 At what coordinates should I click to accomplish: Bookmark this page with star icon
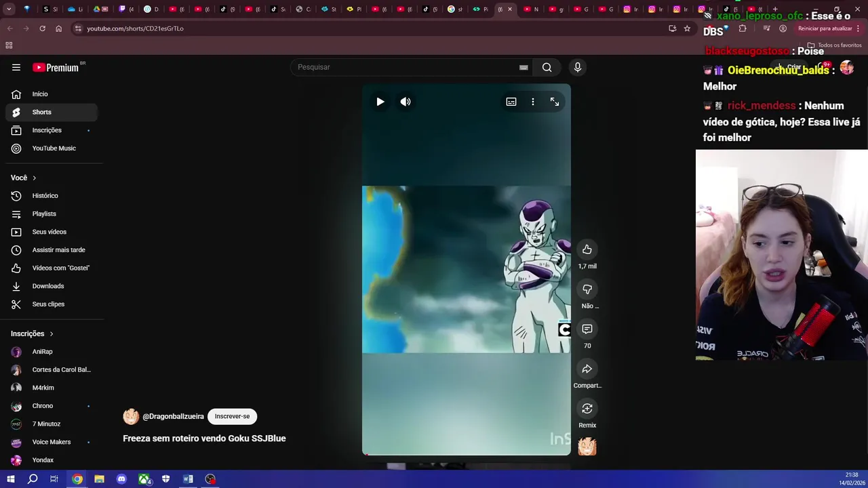pyautogui.click(x=687, y=28)
